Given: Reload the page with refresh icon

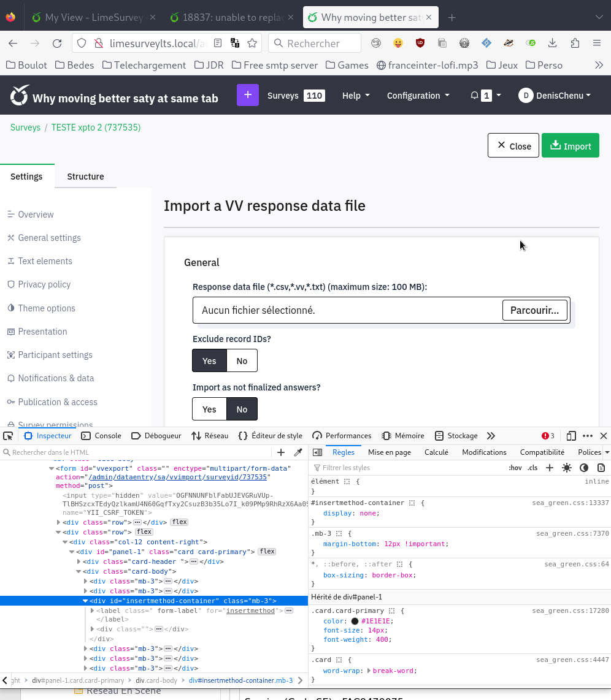Looking at the screenshot, I should point(57,43).
